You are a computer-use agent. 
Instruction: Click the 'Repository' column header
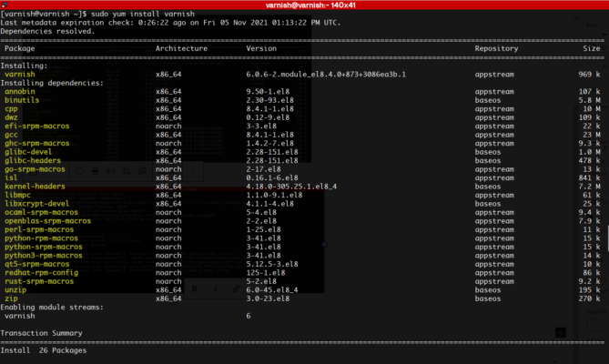pyautogui.click(x=496, y=48)
